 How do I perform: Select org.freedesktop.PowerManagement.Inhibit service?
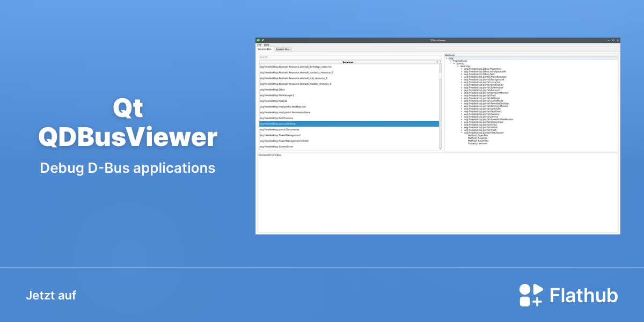[x=349, y=141]
